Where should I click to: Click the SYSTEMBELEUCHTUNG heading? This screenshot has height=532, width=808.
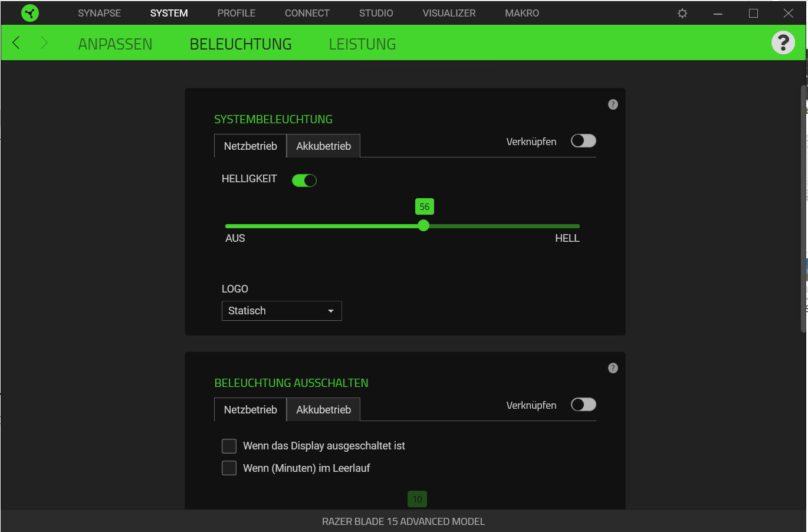click(273, 119)
